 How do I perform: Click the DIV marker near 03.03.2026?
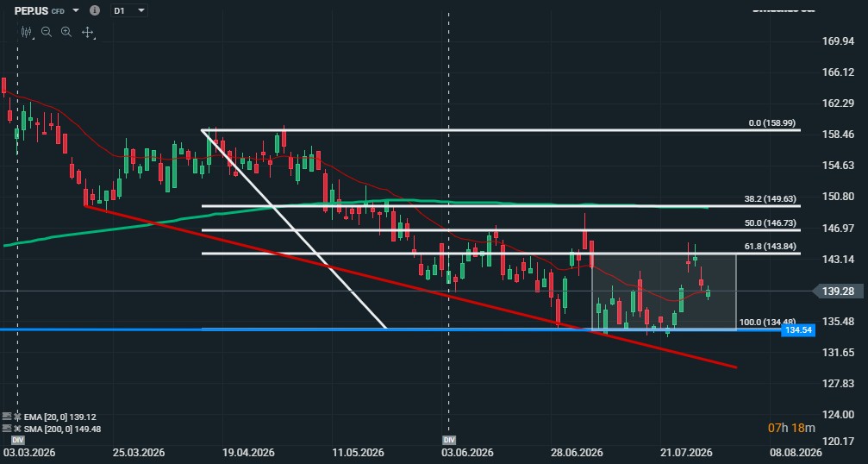coord(18,440)
